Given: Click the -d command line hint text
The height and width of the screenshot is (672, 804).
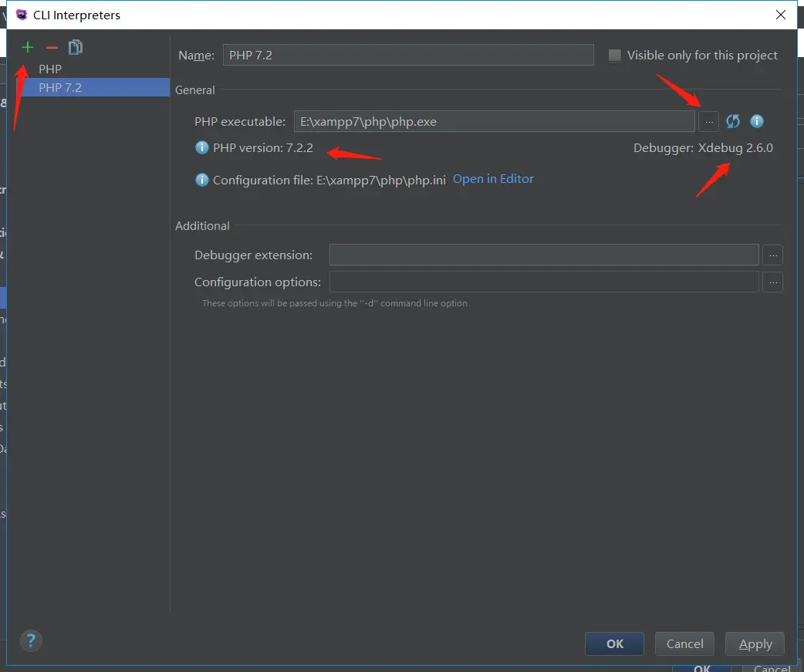Looking at the screenshot, I should [334, 303].
